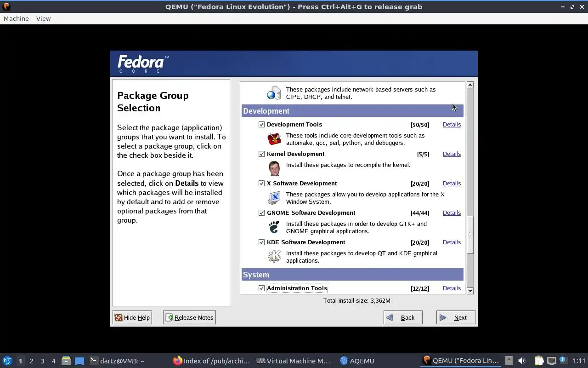Uncheck the Kernel Development checkbox

pyautogui.click(x=261, y=154)
